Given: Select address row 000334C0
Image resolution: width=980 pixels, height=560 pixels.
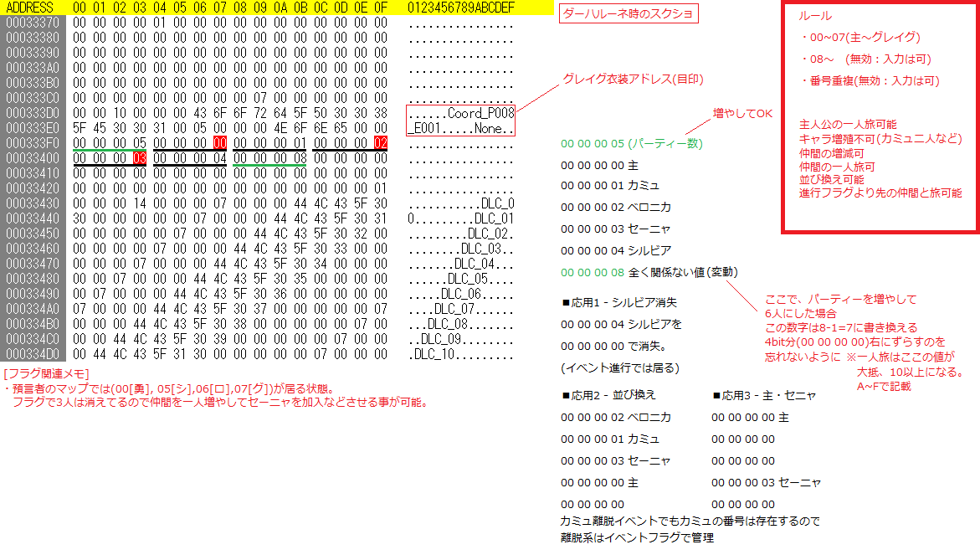Looking at the screenshot, I should (33, 339).
